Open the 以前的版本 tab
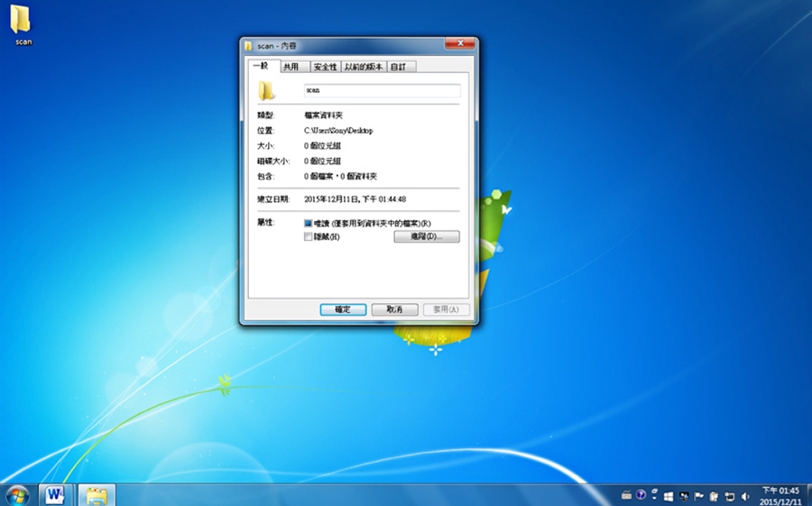812x506 pixels. 364,67
